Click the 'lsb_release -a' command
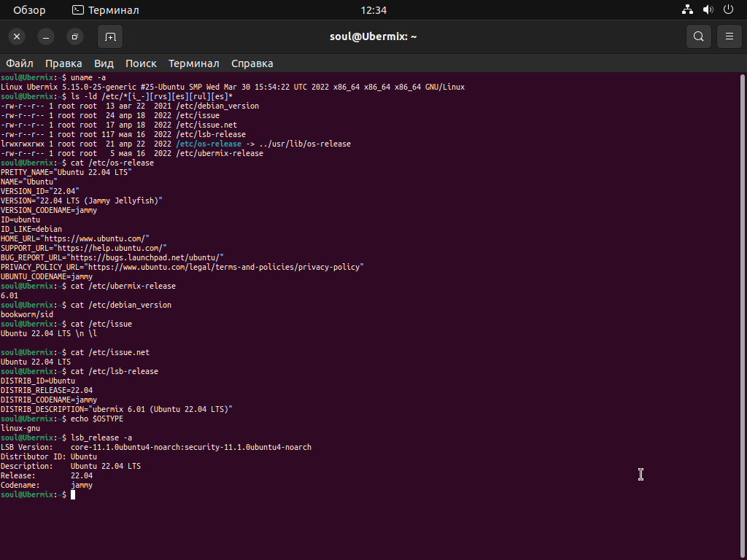747x560 pixels. [101, 437]
